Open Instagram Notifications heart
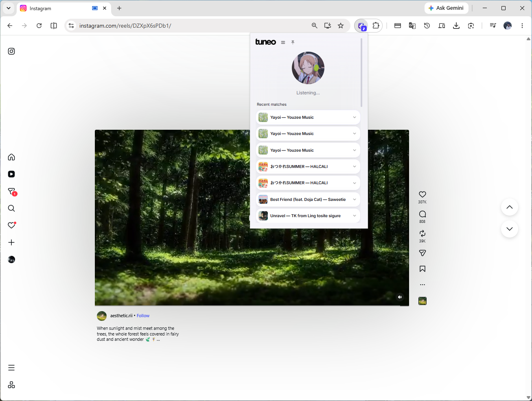The image size is (532, 401). (11, 225)
